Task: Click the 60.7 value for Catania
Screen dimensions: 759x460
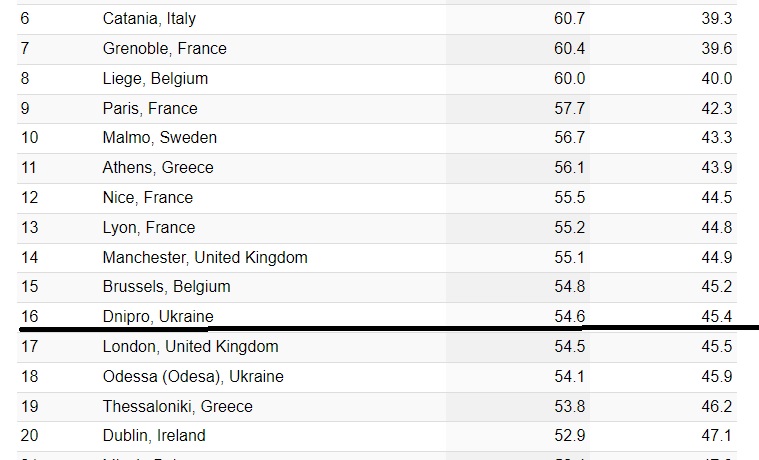Action: click(x=569, y=19)
